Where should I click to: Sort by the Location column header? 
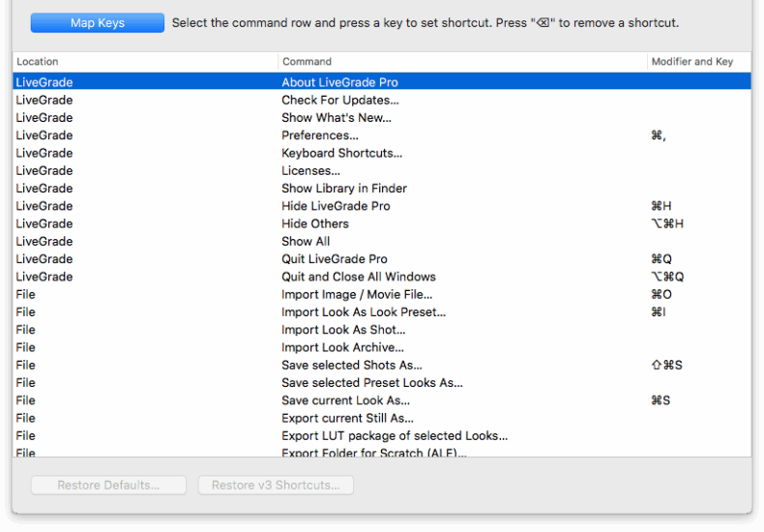click(145, 62)
